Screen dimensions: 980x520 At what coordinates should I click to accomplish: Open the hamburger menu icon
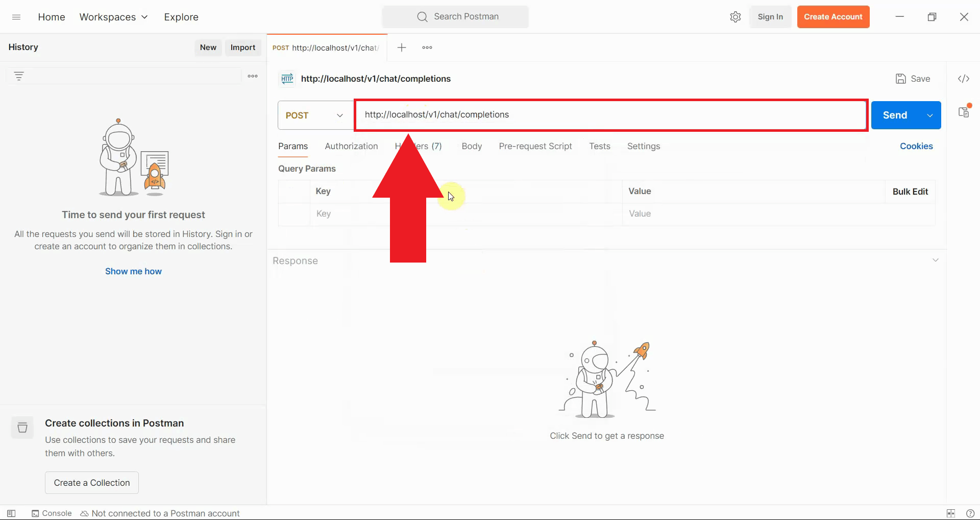[x=16, y=17]
